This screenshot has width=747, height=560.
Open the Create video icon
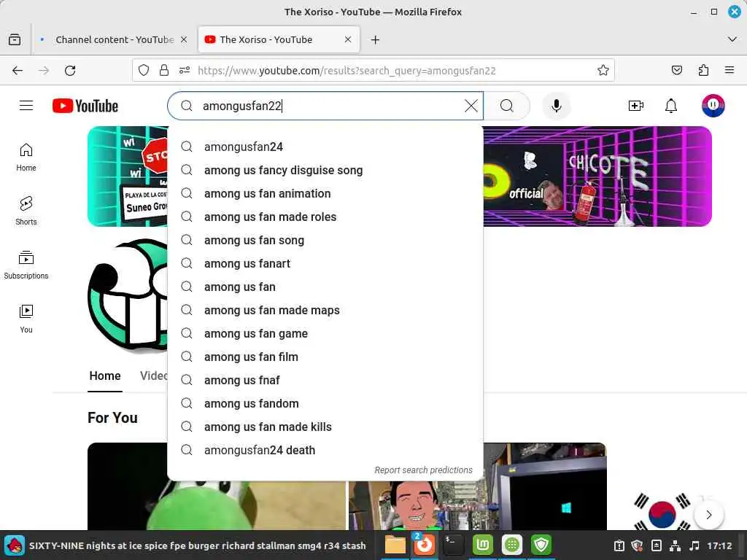636,106
